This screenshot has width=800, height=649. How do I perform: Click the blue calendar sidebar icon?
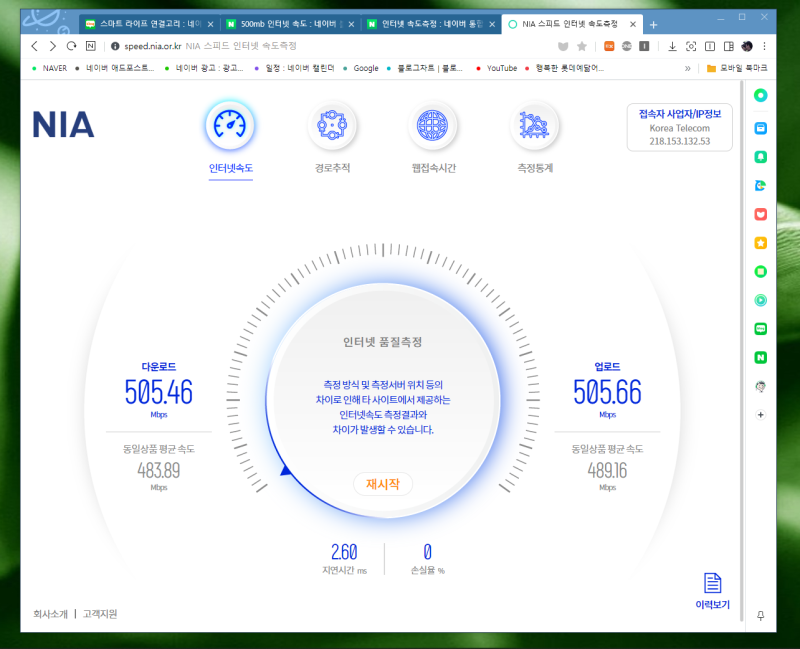coord(760,128)
